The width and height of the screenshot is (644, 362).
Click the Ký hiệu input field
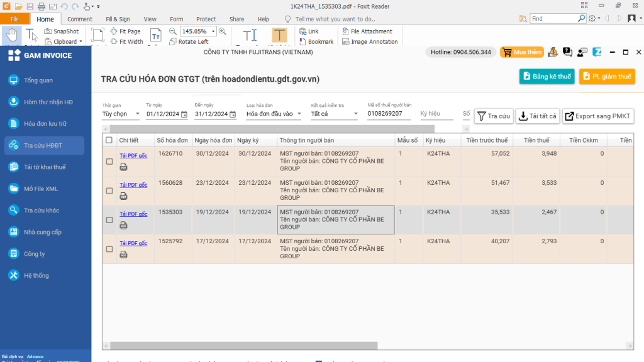436,114
